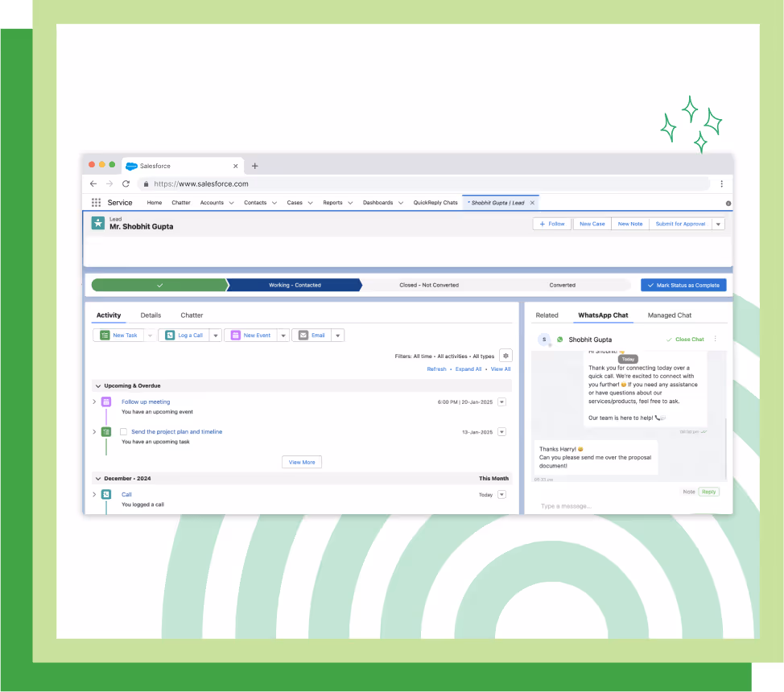The width and height of the screenshot is (784, 692).
Task: Open the Log a Call dropdown arrow
Action: point(216,336)
